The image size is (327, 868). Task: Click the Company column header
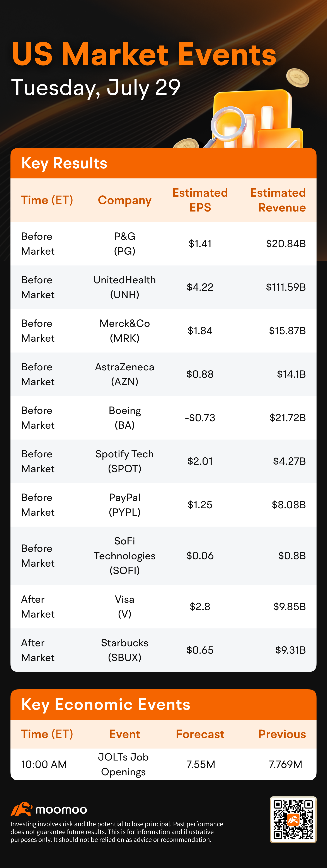pos(124,200)
